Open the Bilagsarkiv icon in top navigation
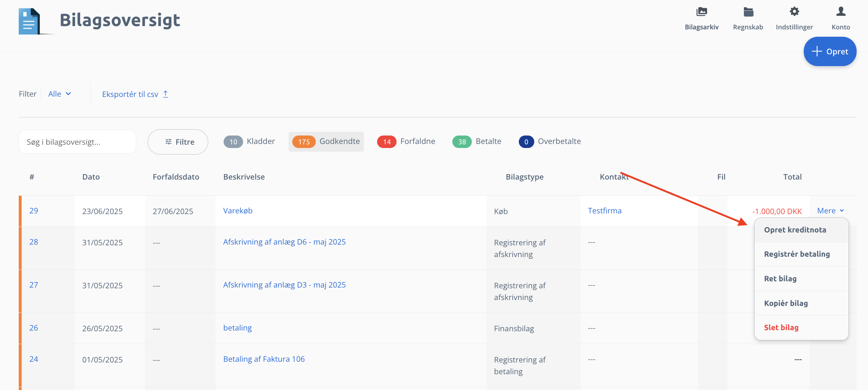Screen dimensions: 868x390 coord(701,12)
